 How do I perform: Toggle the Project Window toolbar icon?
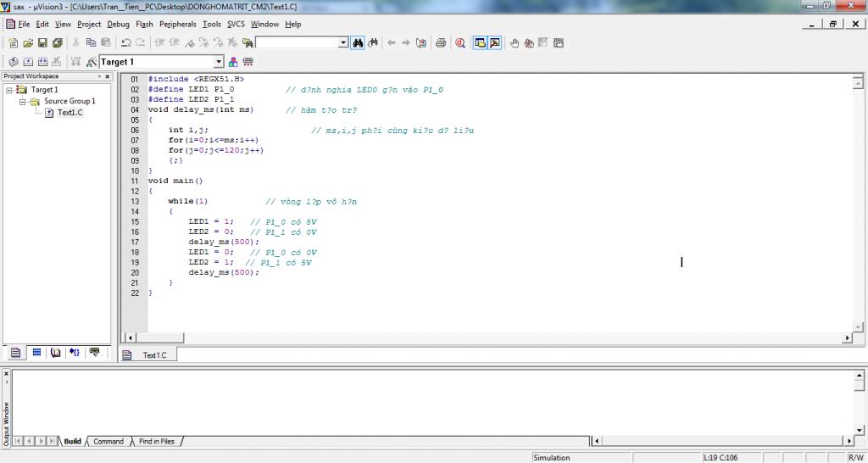[x=480, y=42]
